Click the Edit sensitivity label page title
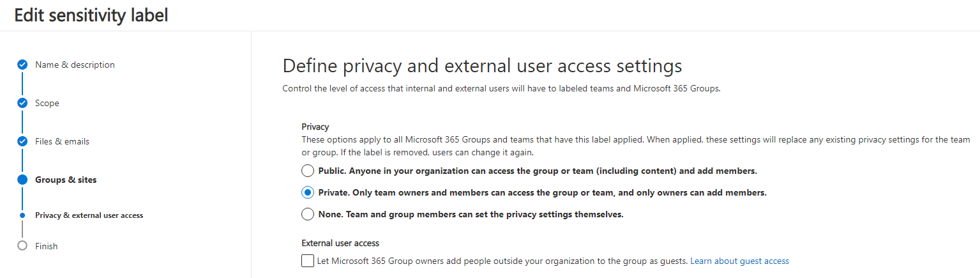 tap(91, 15)
